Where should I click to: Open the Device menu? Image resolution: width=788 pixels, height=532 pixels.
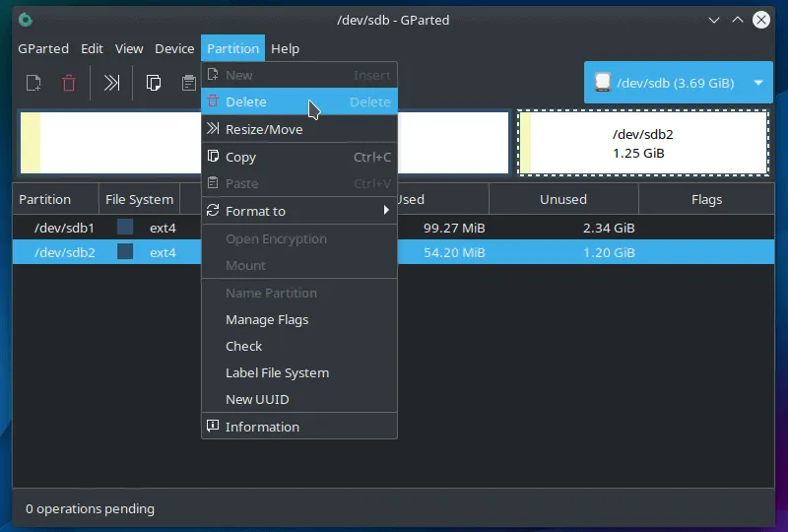174,48
